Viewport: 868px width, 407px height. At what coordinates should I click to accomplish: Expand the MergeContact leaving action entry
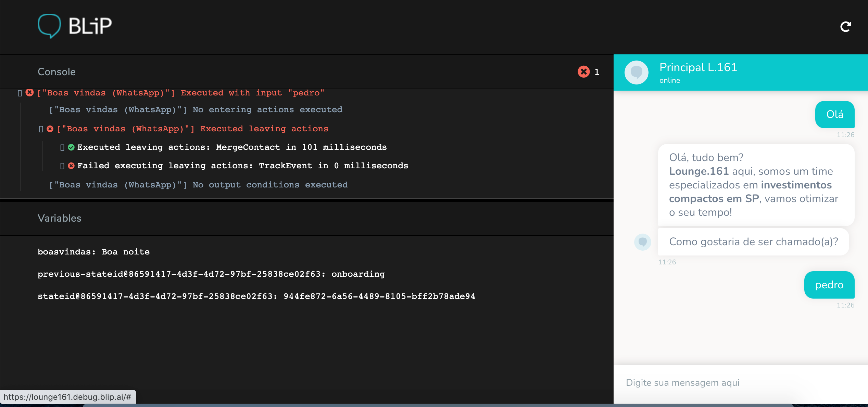point(62,147)
